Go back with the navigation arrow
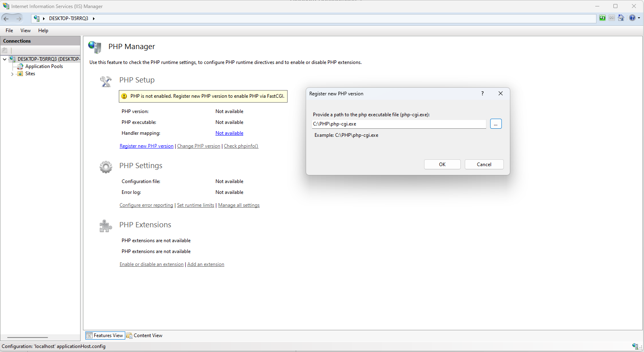Image resolution: width=644 pixels, height=352 pixels. click(x=6, y=19)
